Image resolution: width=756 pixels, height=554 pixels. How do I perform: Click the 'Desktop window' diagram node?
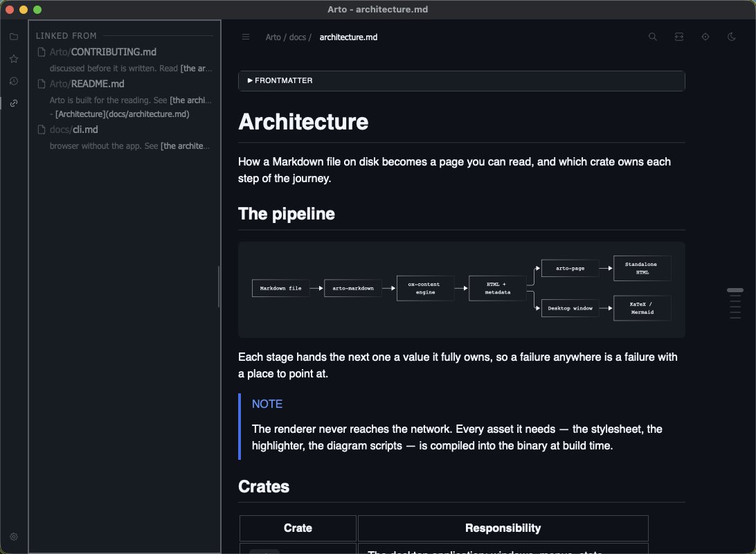(570, 308)
